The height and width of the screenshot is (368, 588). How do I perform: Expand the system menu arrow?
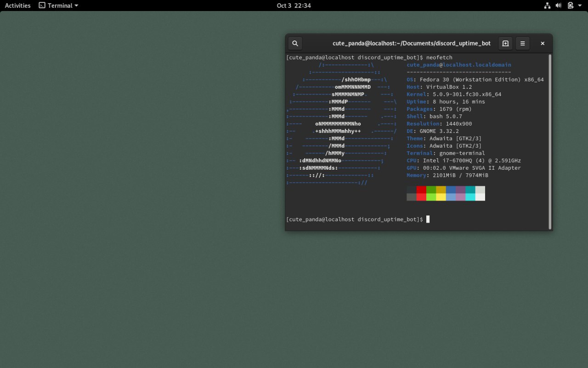click(x=581, y=6)
